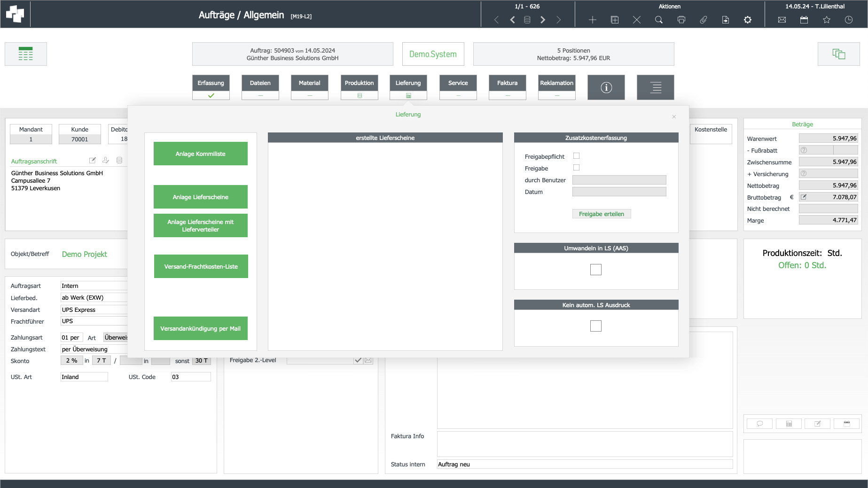Check the Umwandeln in LS (AAS) box
868x488 pixels.
coord(596,270)
